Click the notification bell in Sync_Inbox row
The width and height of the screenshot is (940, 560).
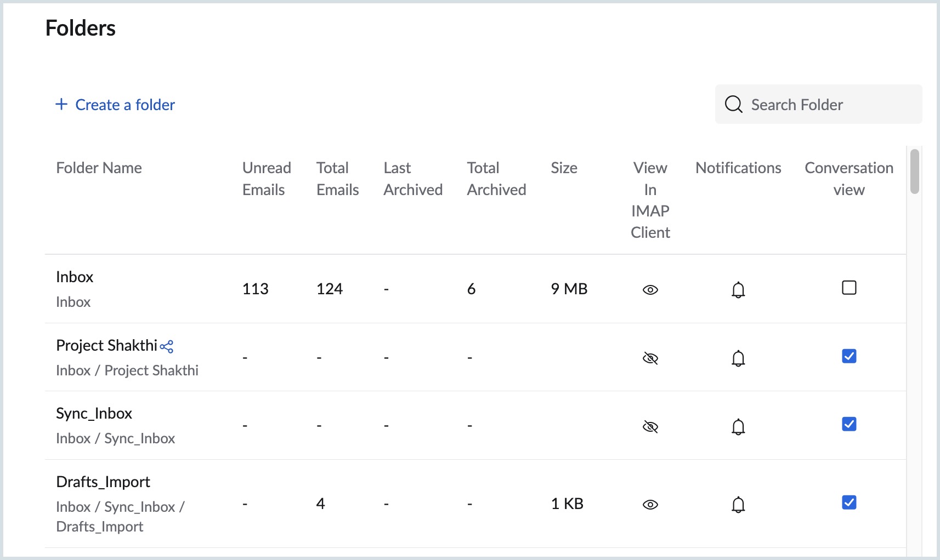tap(738, 426)
